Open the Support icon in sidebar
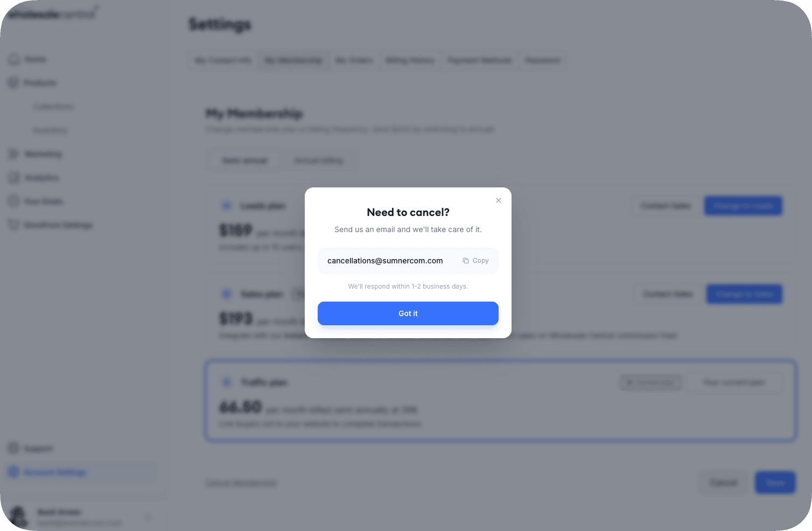The height and width of the screenshot is (531, 812). coord(14,449)
